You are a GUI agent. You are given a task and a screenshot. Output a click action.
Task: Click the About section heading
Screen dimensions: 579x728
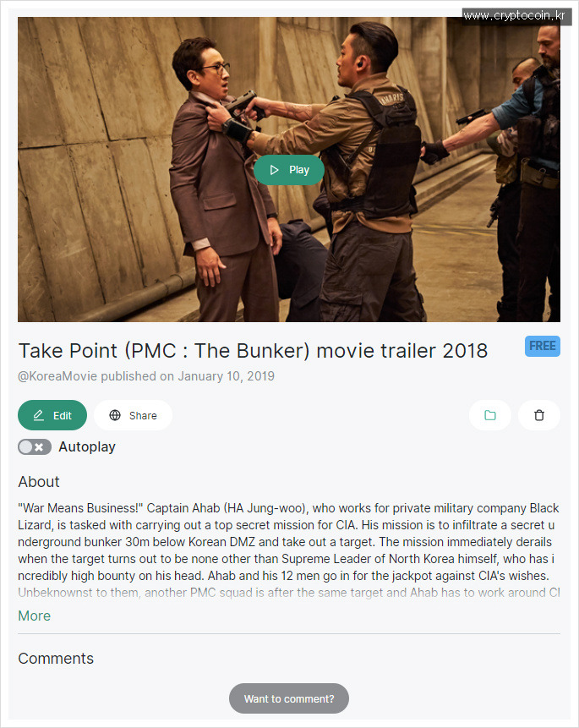click(x=39, y=481)
